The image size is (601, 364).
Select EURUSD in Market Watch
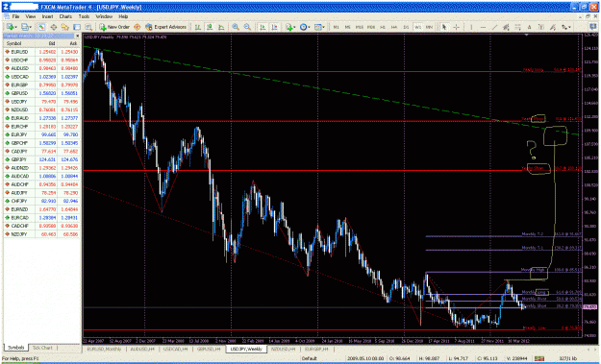pos(41,52)
